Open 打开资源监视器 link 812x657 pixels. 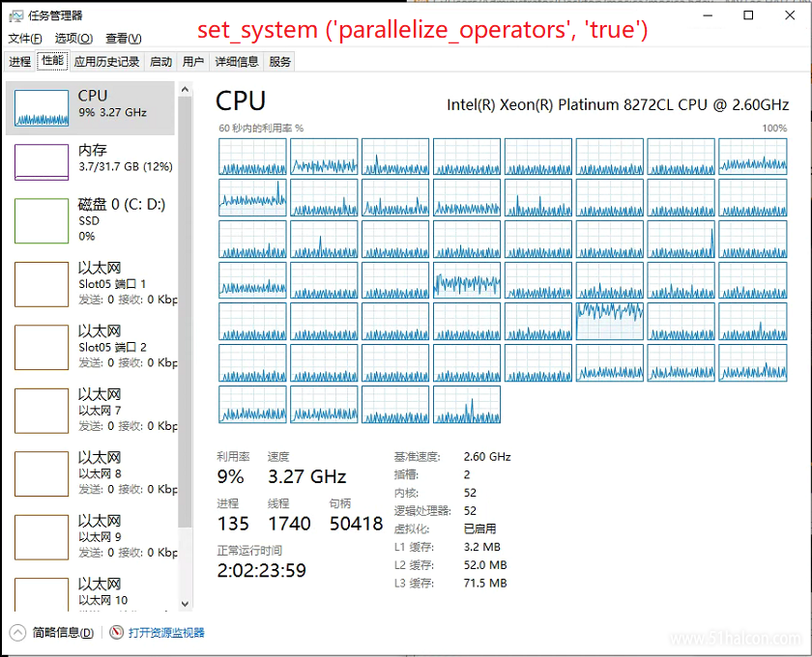[x=166, y=633]
